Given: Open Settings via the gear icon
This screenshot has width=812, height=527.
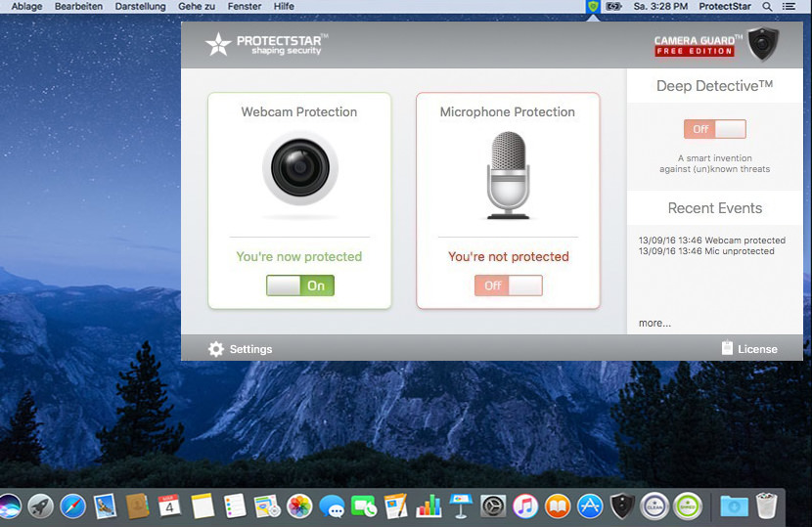Looking at the screenshot, I should point(216,349).
